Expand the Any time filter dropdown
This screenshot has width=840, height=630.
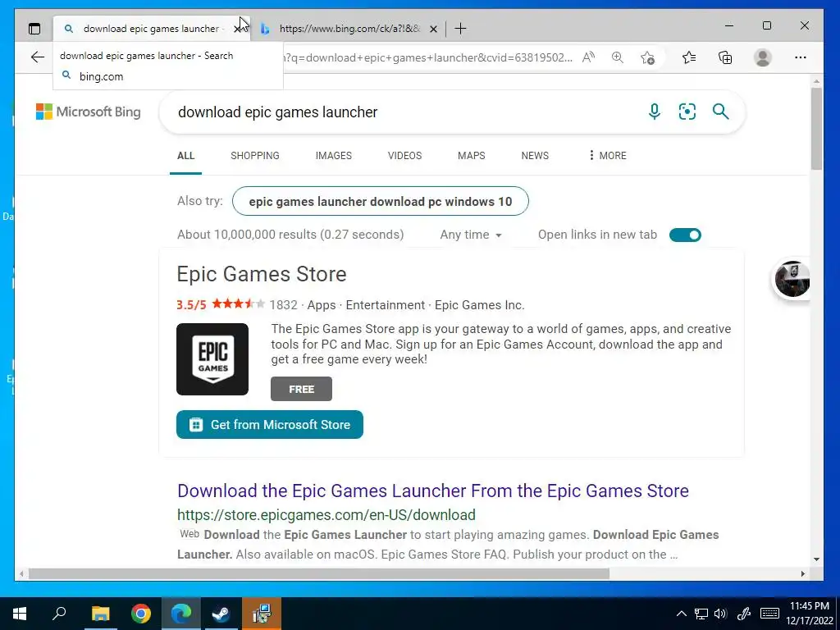tap(471, 235)
